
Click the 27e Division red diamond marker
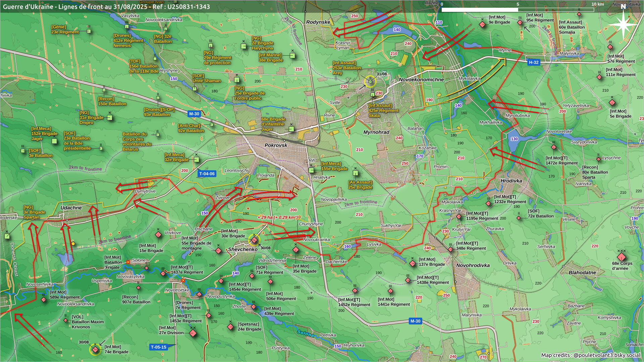(x=193, y=333)
